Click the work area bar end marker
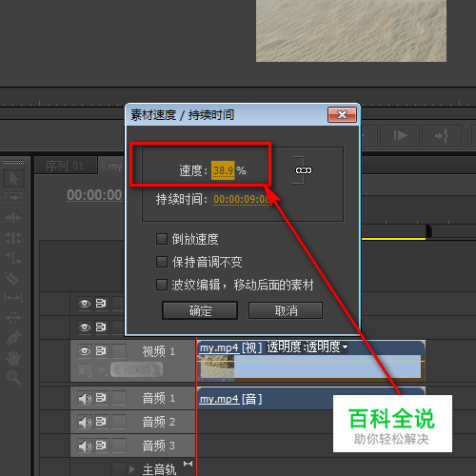Screen dimensions: 476x476 click(428, 230)
